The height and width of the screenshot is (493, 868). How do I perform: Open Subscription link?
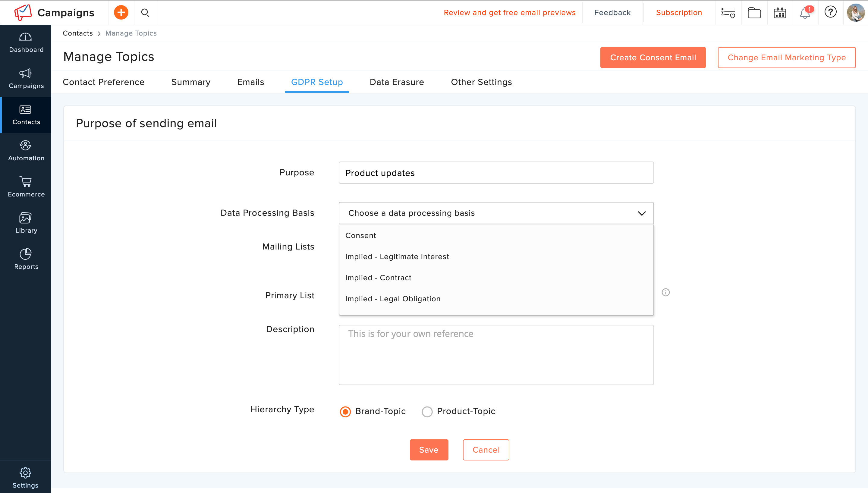click(x=679, y=13)
